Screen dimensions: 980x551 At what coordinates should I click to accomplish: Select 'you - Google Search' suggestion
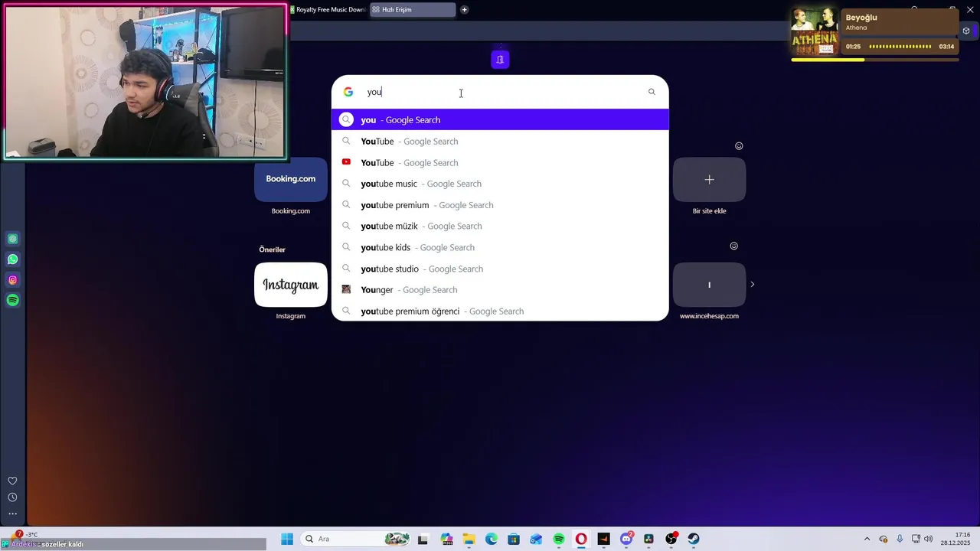tap(500, 119)
